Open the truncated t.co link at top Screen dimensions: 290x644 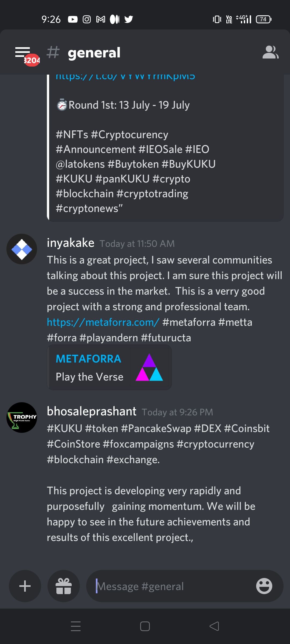pyautogui.click(x=125, y=77)
